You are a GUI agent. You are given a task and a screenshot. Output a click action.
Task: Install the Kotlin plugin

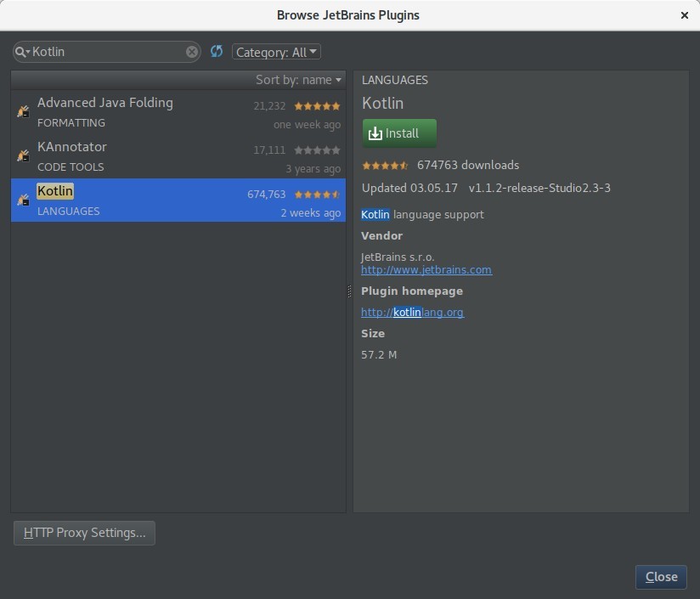click(399, 133)
